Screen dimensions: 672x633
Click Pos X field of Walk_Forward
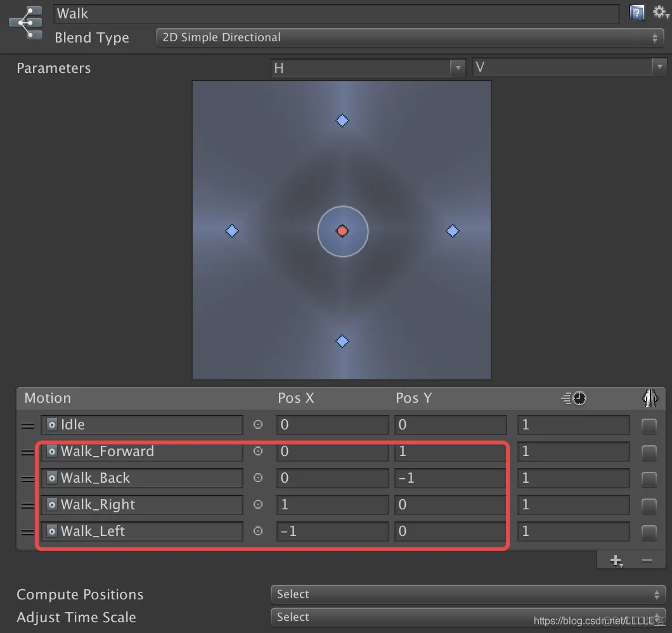(x=332, y=451)
